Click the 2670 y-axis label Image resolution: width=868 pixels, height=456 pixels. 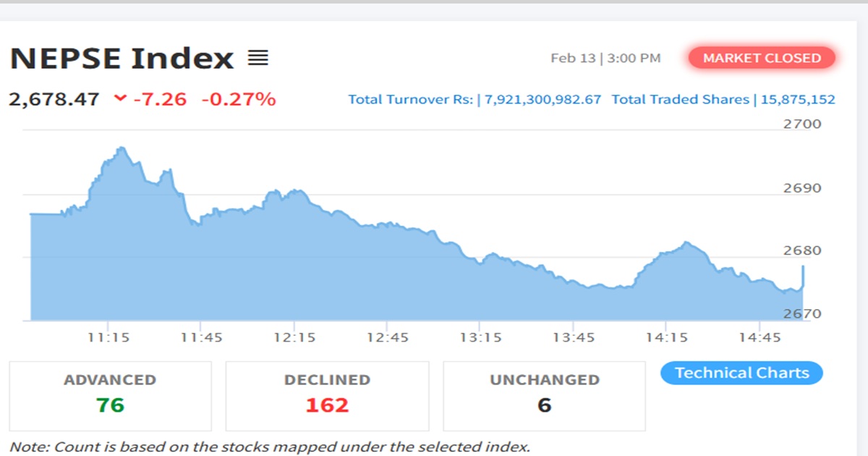tap(802, 313)
